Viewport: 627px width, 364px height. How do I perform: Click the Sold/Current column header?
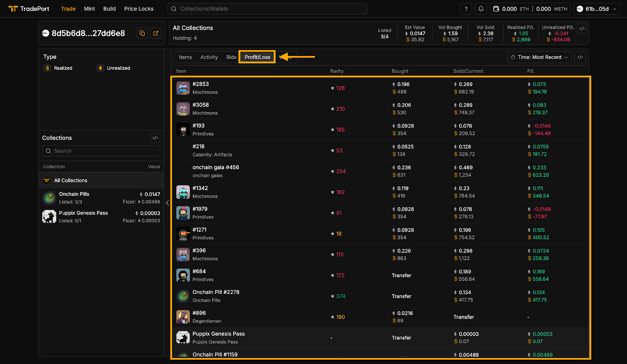coord(468,71)
